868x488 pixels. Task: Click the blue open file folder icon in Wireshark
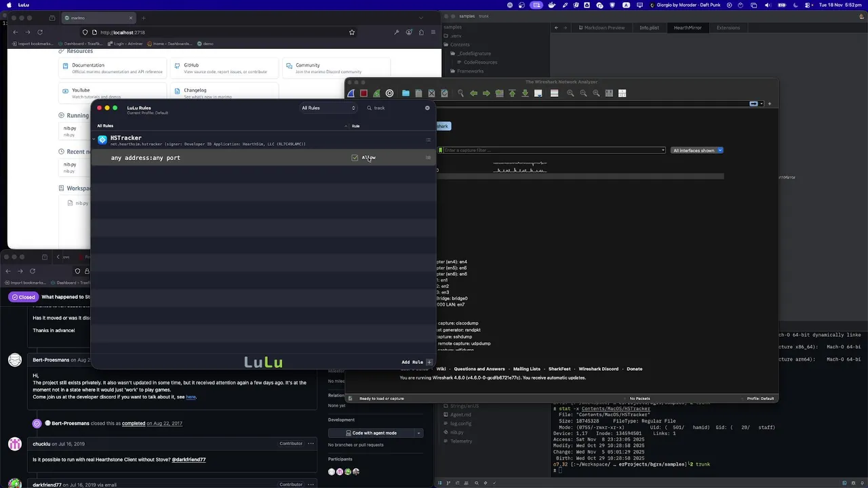point(406,94)
